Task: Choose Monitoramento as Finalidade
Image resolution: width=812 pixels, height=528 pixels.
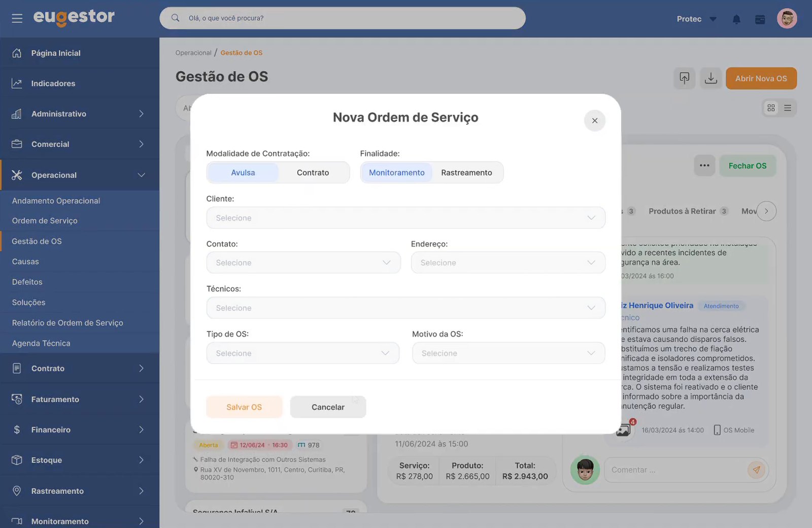Action: pyautogui.click(x=396, y=173)
